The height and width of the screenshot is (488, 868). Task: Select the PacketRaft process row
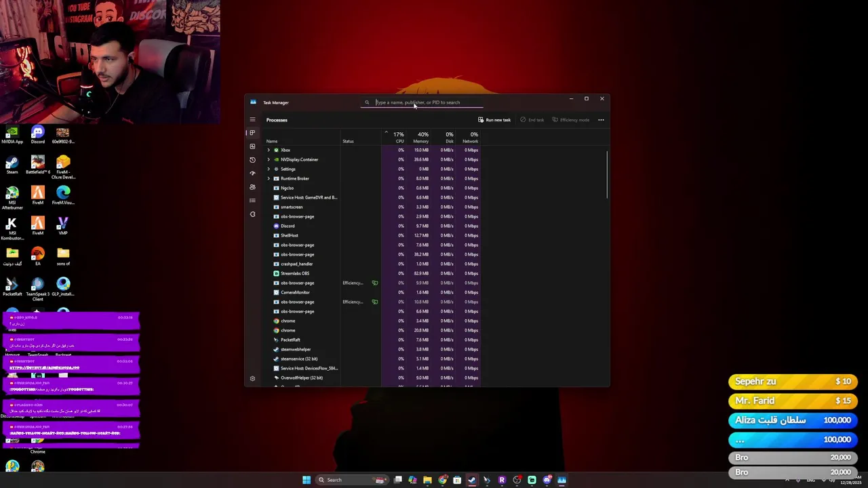(372, 340)
